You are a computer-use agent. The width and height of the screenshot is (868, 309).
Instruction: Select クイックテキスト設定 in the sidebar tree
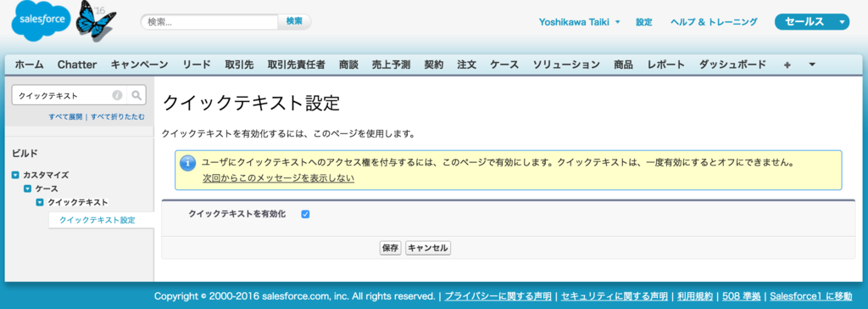(x=97, y=220)
